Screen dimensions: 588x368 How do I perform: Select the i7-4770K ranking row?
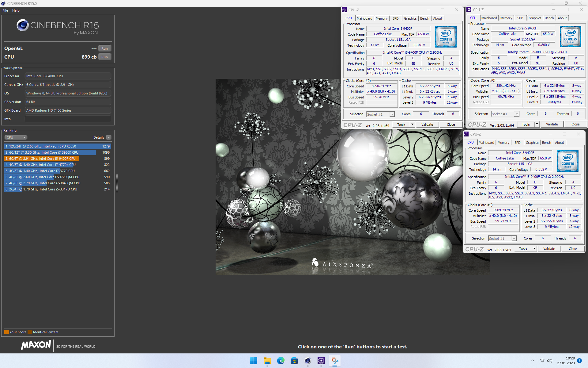[x=58, y=165]
